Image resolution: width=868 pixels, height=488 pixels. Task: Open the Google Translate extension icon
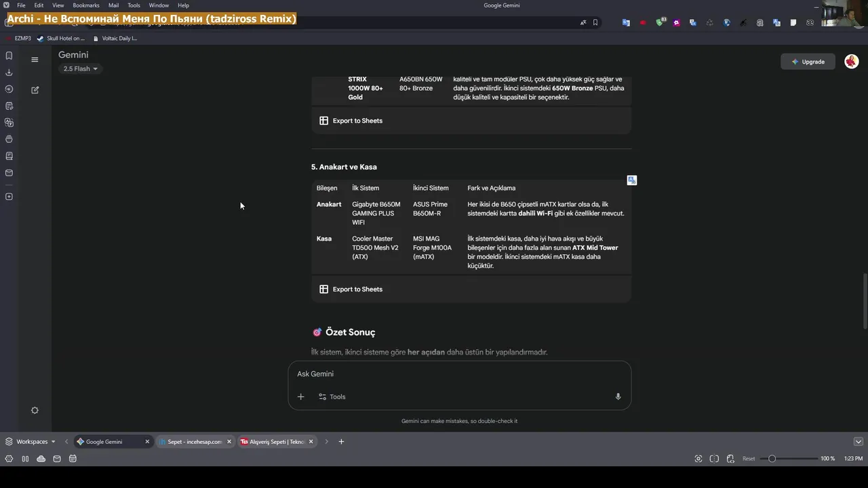click(626, 22)
